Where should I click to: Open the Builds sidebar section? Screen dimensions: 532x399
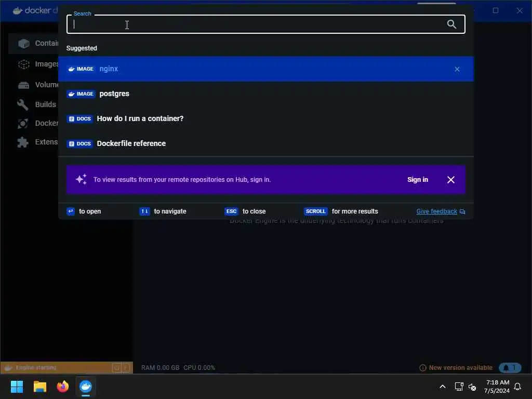34,104
